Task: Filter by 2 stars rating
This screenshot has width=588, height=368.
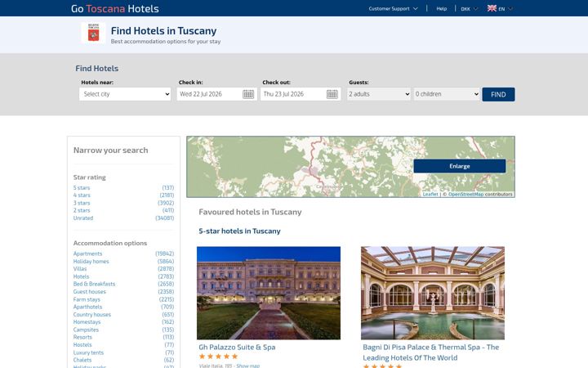Action: point(82,210)
